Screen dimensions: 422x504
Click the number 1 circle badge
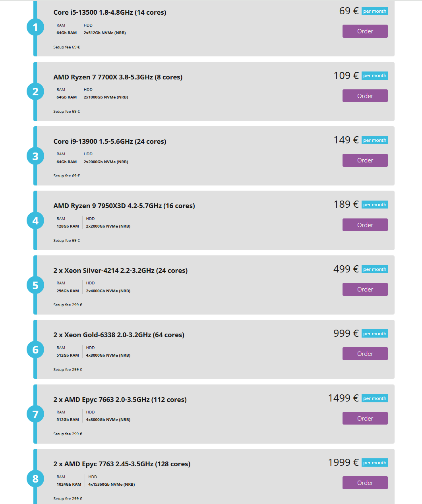[x=35, y=27]
